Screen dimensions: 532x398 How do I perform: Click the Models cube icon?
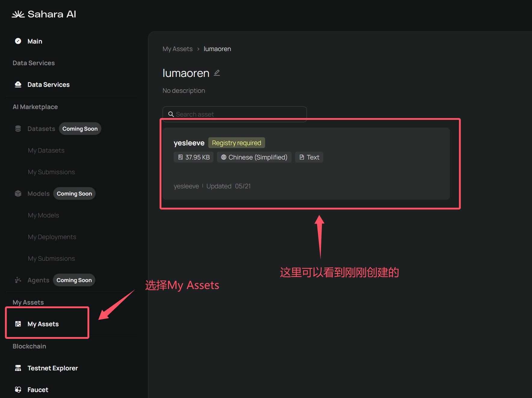[18, 193]
